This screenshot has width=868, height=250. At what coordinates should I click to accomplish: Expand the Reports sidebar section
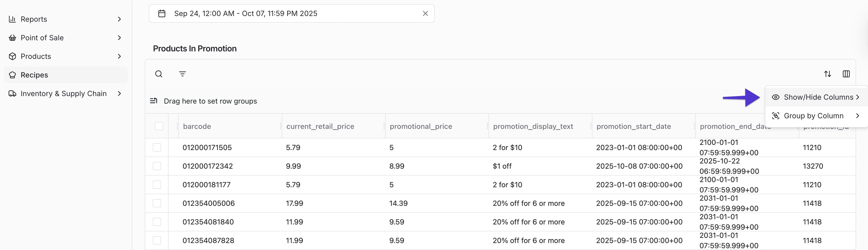pos(119,19)
